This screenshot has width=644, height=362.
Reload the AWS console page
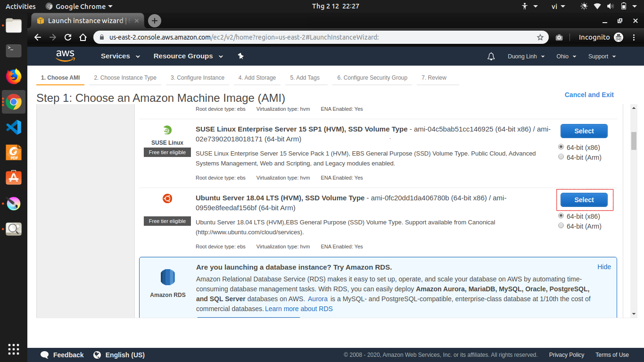[68, 37]
